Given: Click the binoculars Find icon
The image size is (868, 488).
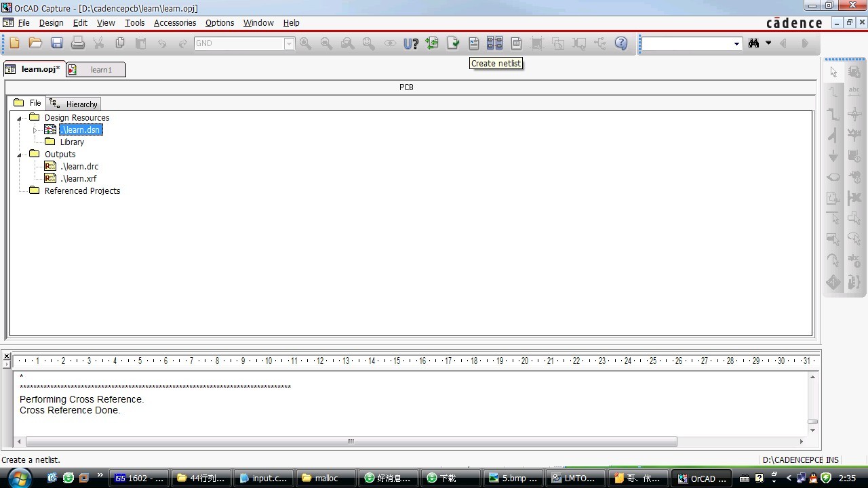Looking at the screenshot, I should click(753, 43).
